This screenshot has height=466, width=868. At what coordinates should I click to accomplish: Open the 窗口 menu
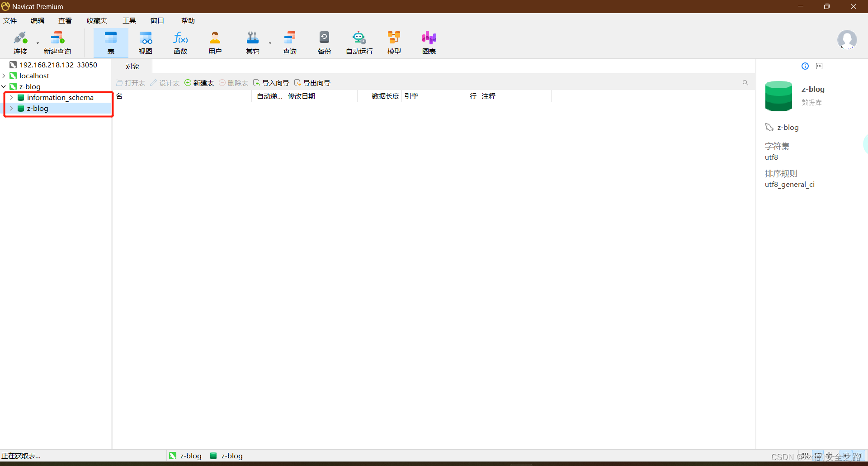coord(157,21)
